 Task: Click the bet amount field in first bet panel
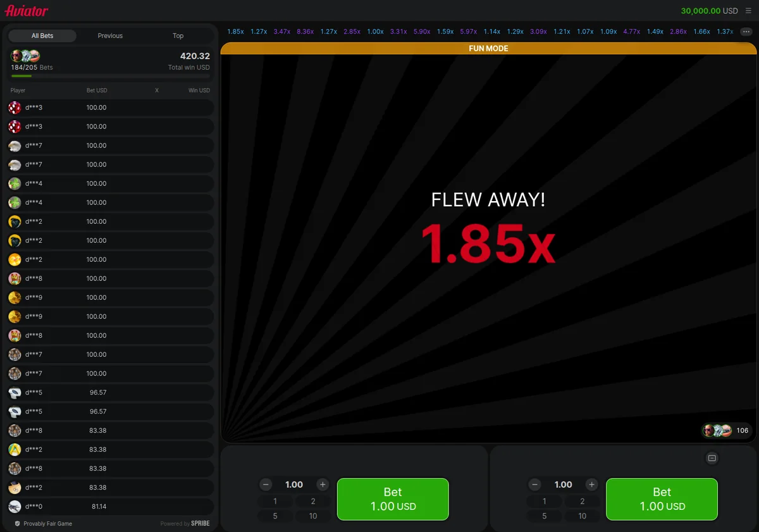[294, 485]
